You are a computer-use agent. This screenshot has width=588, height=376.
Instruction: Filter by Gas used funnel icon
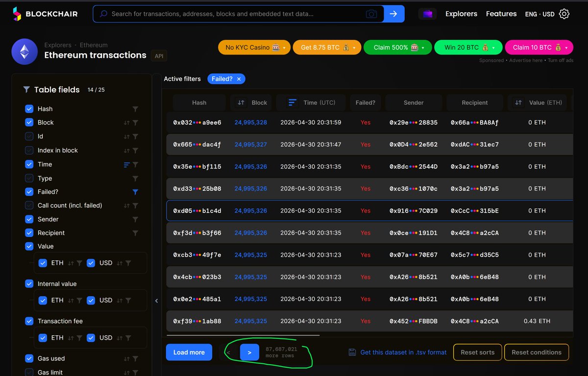click(x=135, y=359)
